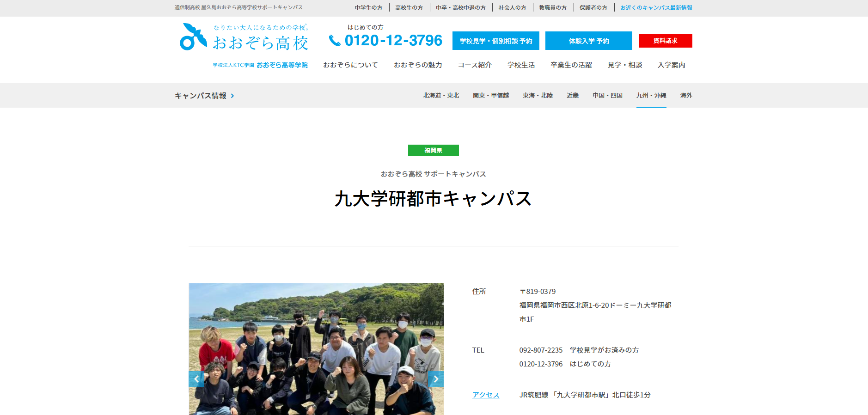Screen dimensions: 868x415
Task: Click the green 福岡県 tag
Action: (x=433, y=150)
